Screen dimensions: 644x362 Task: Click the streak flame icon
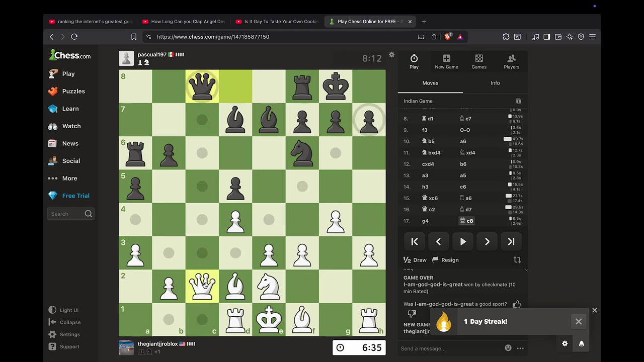click(444, 322)
